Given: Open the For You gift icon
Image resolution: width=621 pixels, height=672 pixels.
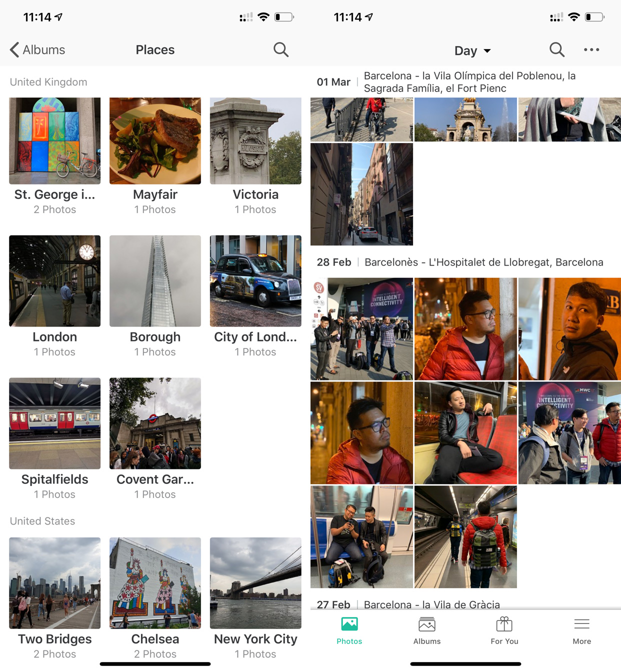Looking at the screenshot, I should (x=504, y=624).
